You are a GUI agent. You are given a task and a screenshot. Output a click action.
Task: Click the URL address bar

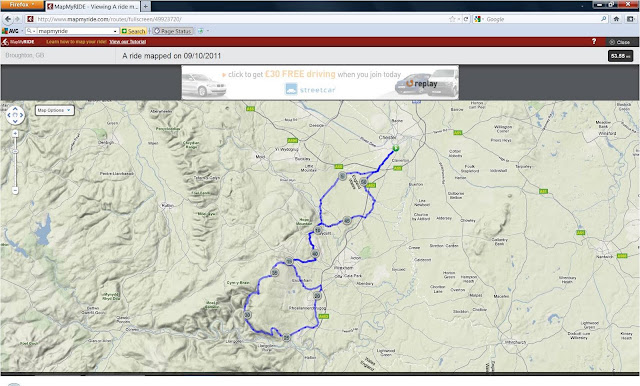(x=242, y=19)
